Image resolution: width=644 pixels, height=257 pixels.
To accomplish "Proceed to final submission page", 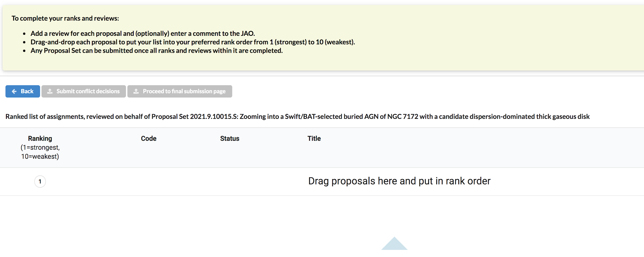I will click(184, 91).
